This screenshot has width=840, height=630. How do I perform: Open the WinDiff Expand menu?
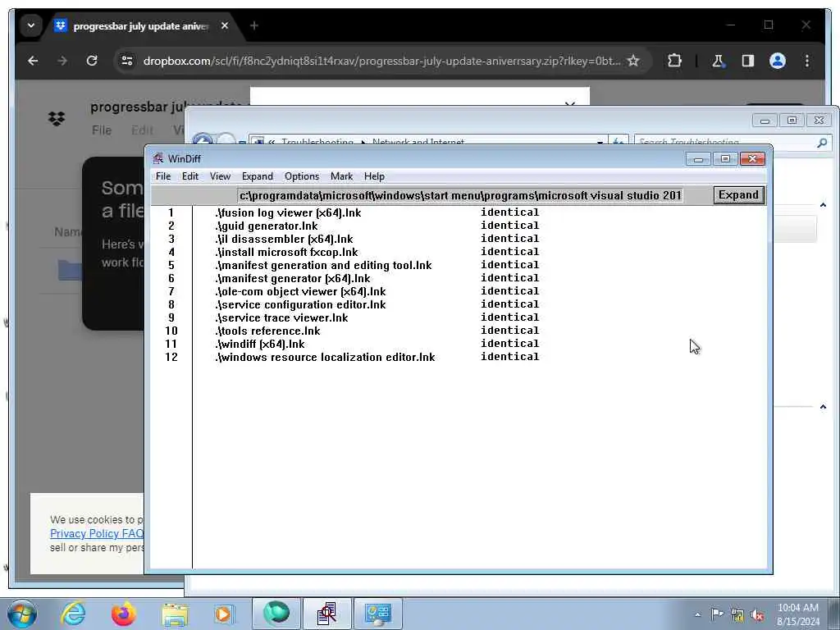coord(257,176)
